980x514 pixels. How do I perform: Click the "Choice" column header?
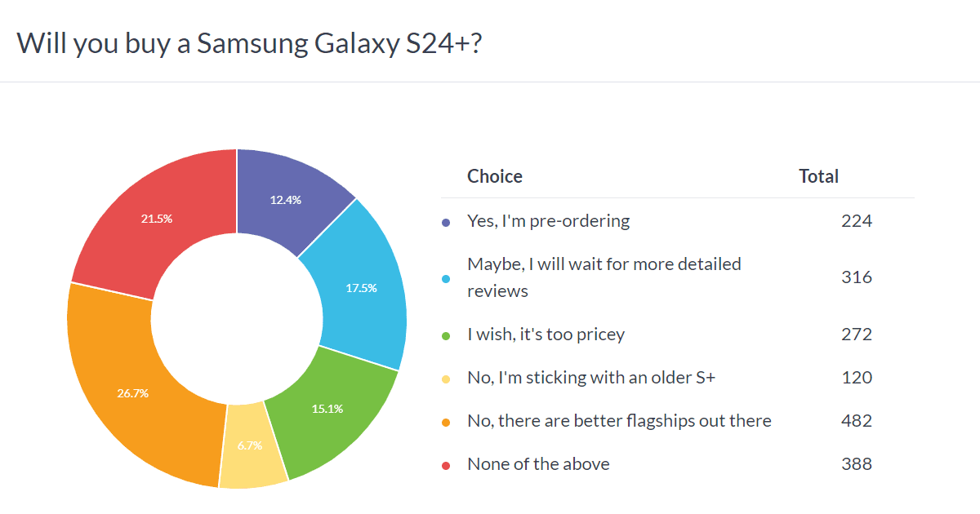(495, 176)
